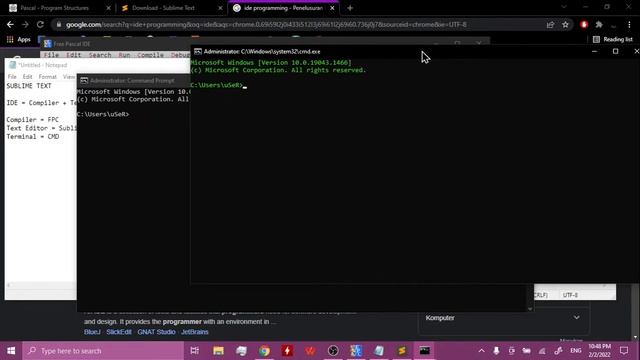640x360 pixels.
Task: Open Notepad Format menu
Action: 48,77
